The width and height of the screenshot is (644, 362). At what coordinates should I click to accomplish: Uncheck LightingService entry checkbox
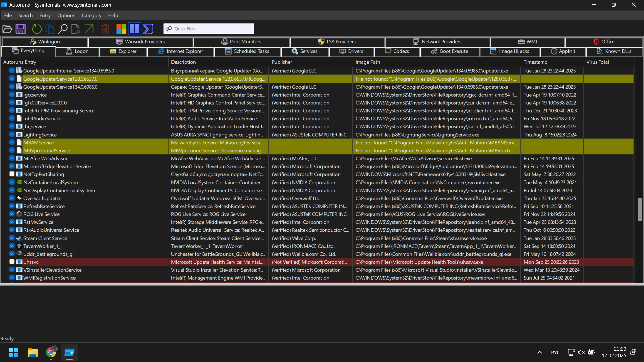point(12,135)
